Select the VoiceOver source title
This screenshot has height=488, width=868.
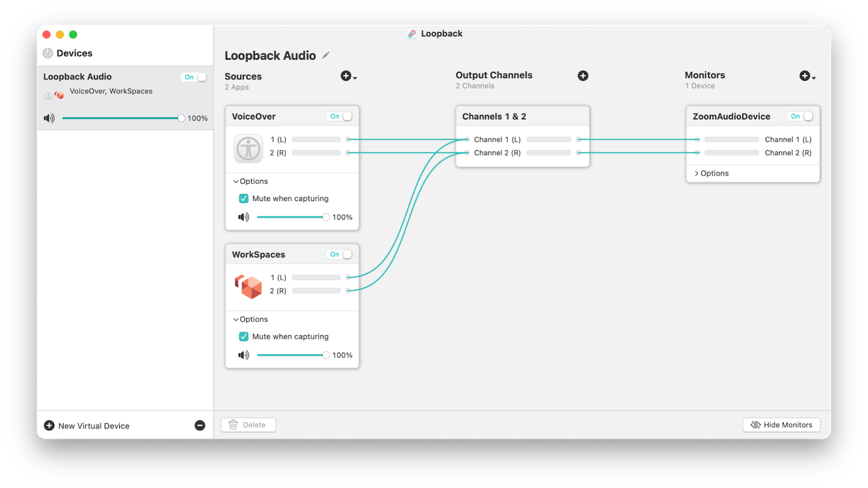pos(254,117)
